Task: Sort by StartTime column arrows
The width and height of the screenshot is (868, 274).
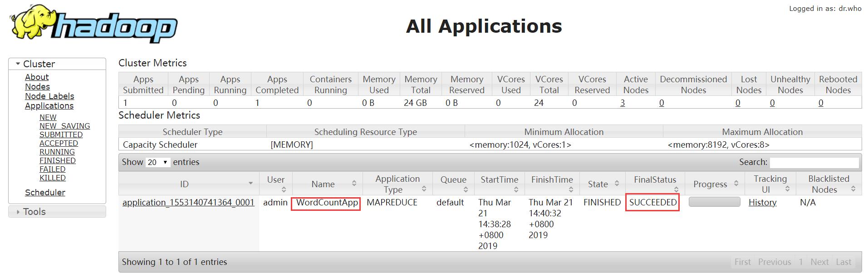Action: pyautogui.click(x=516, y=189)
